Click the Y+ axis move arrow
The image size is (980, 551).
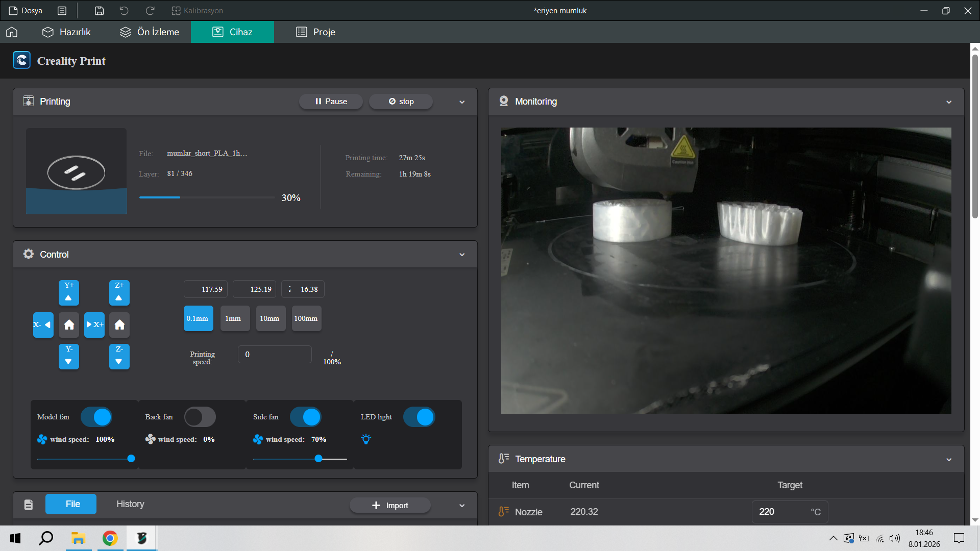[x=68, y=293]
